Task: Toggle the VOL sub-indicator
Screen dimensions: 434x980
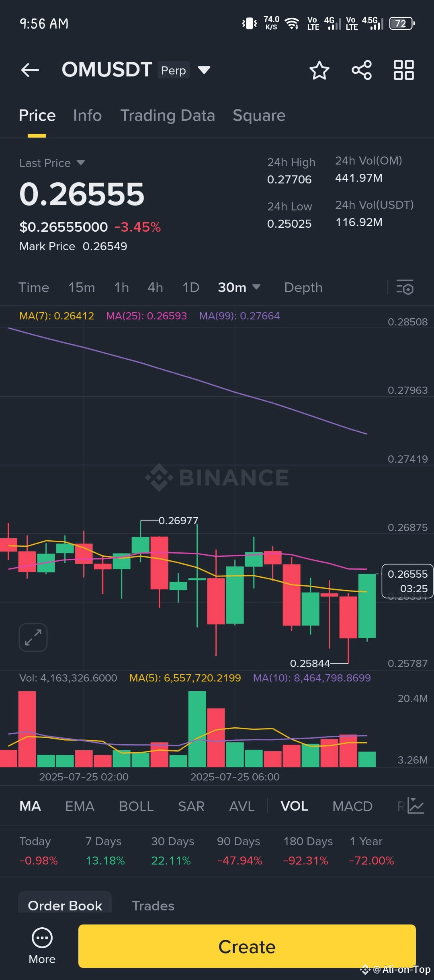Action: (294, 806)
